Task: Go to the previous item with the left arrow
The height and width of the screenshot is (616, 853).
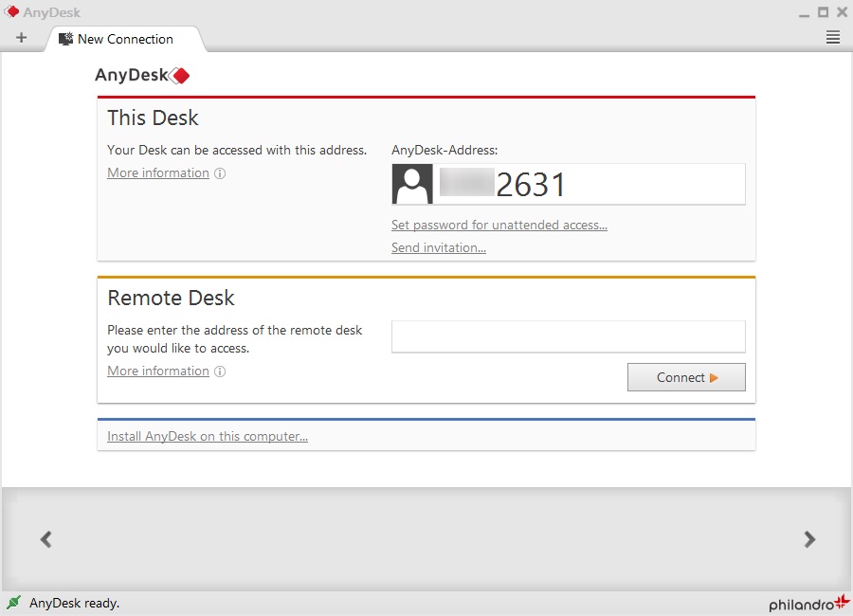Action: click(x=46, y=539)
